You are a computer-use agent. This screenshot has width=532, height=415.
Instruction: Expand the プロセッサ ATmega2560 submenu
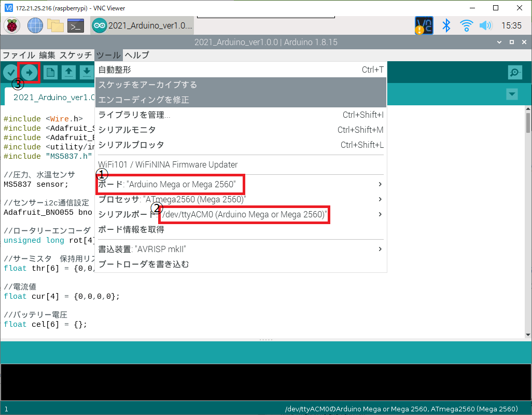point(241,199)
